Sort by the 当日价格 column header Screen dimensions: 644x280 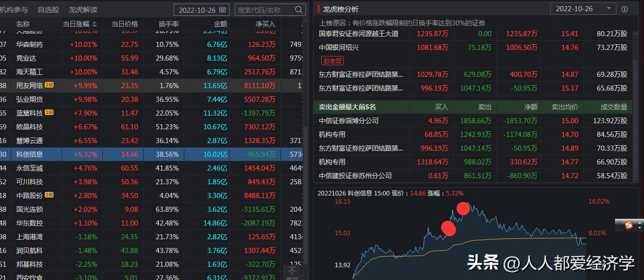coord(125,24)
